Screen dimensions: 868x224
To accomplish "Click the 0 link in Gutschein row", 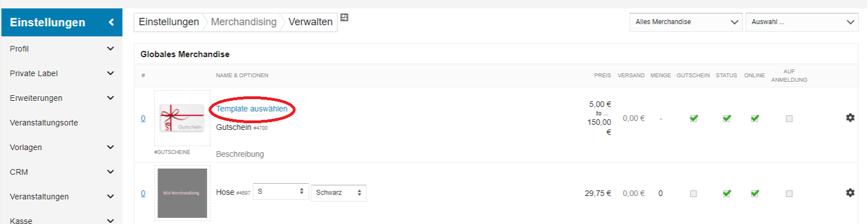I will point(143,118).
